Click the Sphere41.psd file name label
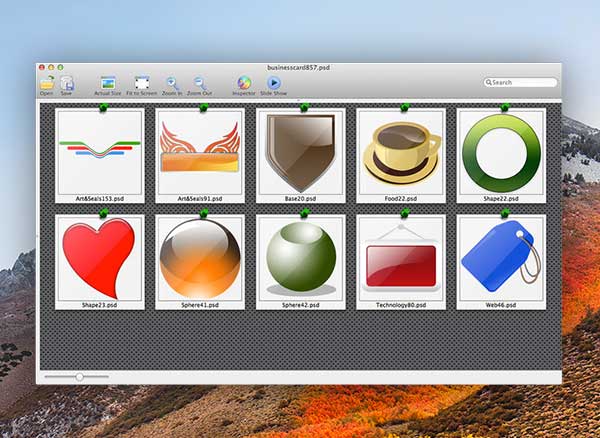The height and width of the screenshot is (438, 600). 200,305
